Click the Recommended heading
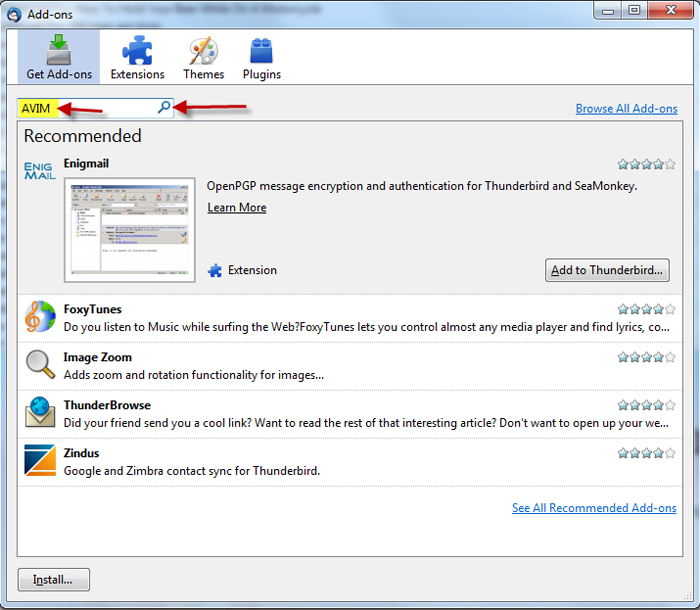 point(83,136)
